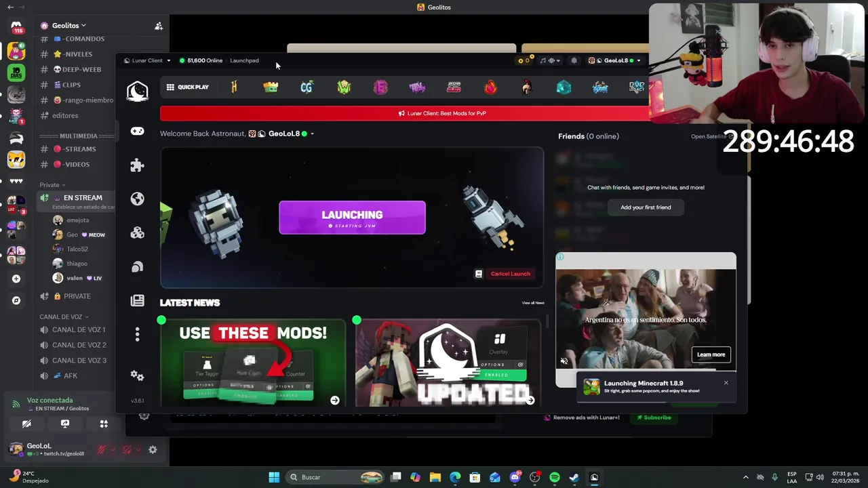This screenshot has width=868, height=488.
Task: Open Spotify from the Windows taskbar
Action: pyautogui.click(x=554, y=477)
